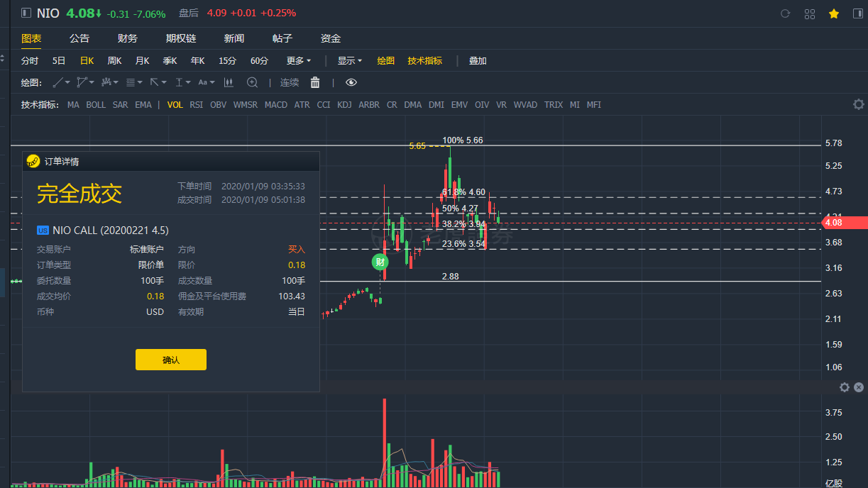Image resolution: width=868 pixels, height=488 pixels.
Task: Enable the EMA indicator
Action: coord(143,104)
